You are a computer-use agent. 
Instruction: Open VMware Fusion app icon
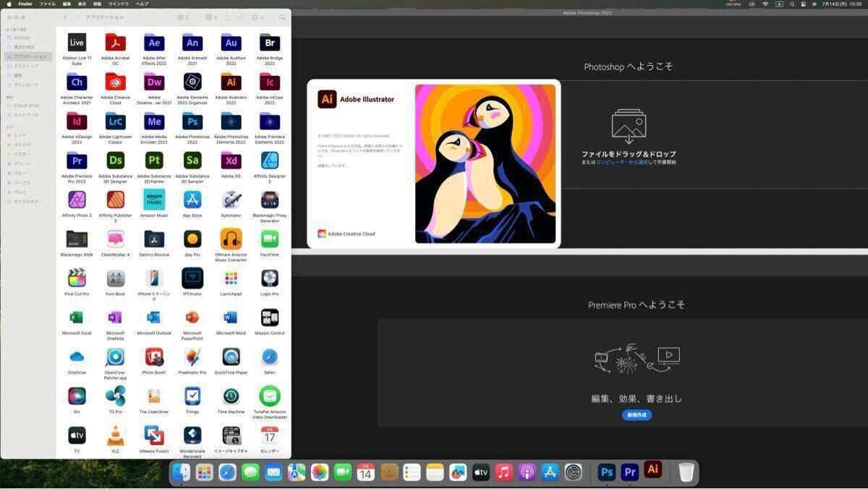click(x=154, y=435)
